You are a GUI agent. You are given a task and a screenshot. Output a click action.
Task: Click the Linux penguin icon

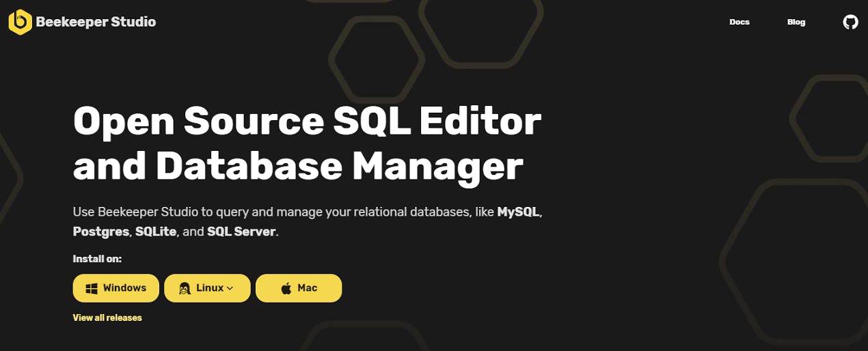click(x=184, y=288)
